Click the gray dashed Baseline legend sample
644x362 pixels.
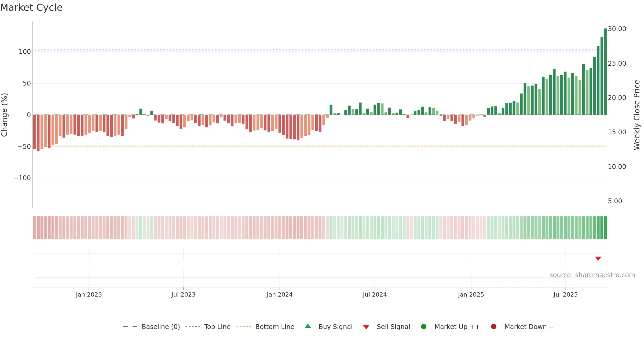tap(130, 327)
